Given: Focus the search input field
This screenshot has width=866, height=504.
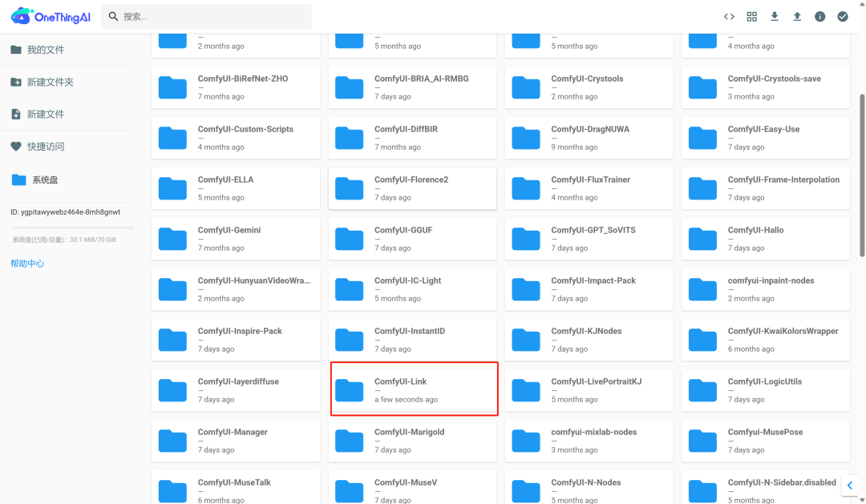Looking at the screenshot, I should tap(206, 17).
